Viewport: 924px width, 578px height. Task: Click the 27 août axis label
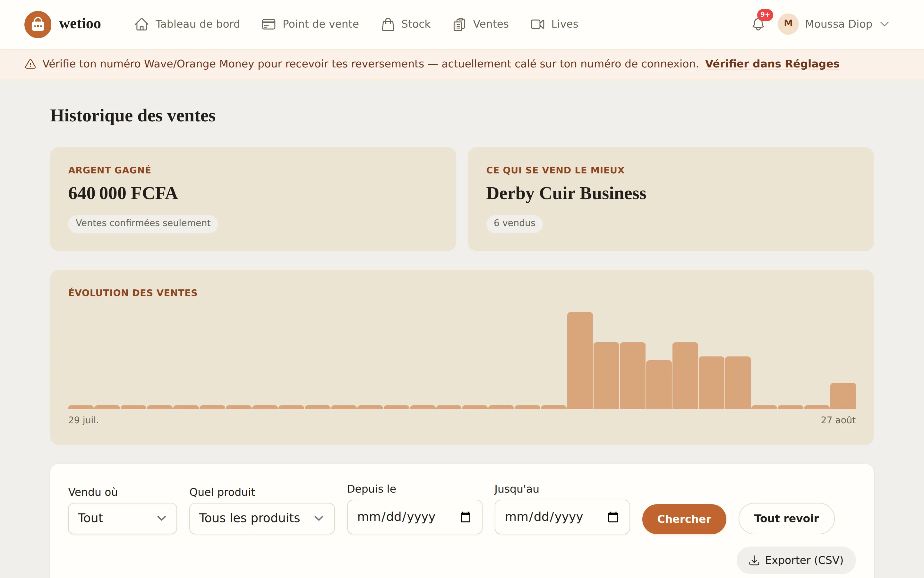pos(838,420)
